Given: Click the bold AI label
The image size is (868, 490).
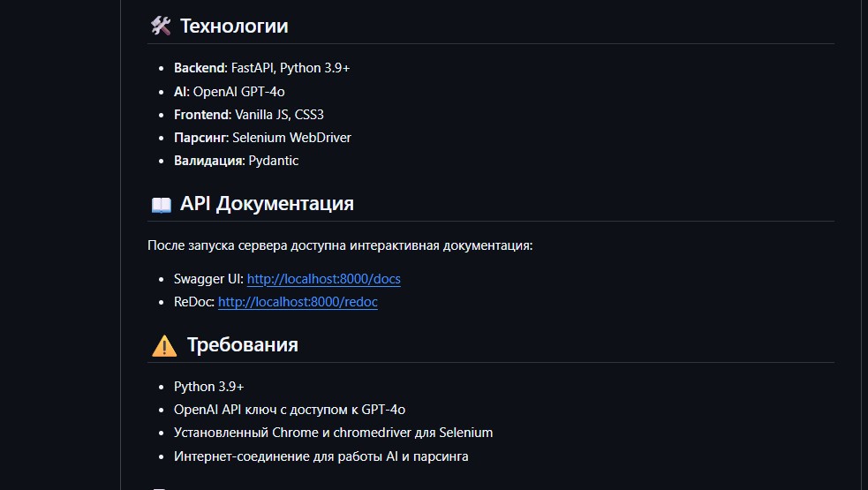Looking at the screenshot, I should click(x=181, y=91).
